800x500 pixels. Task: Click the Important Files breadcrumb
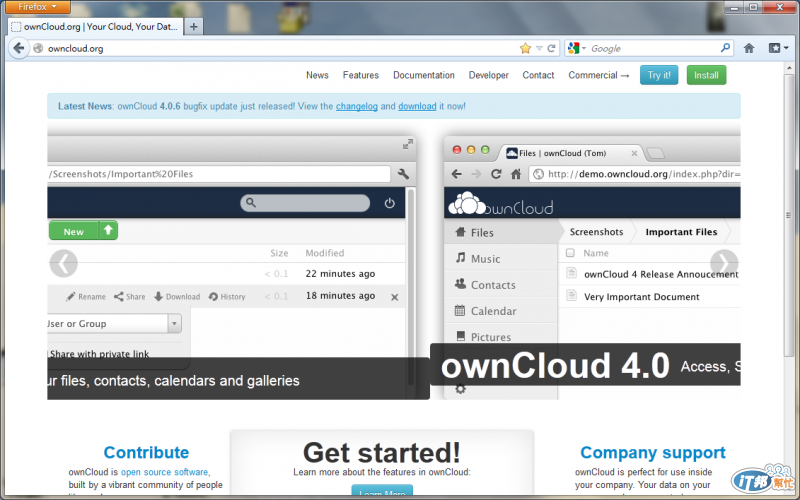tap(681, 232)
